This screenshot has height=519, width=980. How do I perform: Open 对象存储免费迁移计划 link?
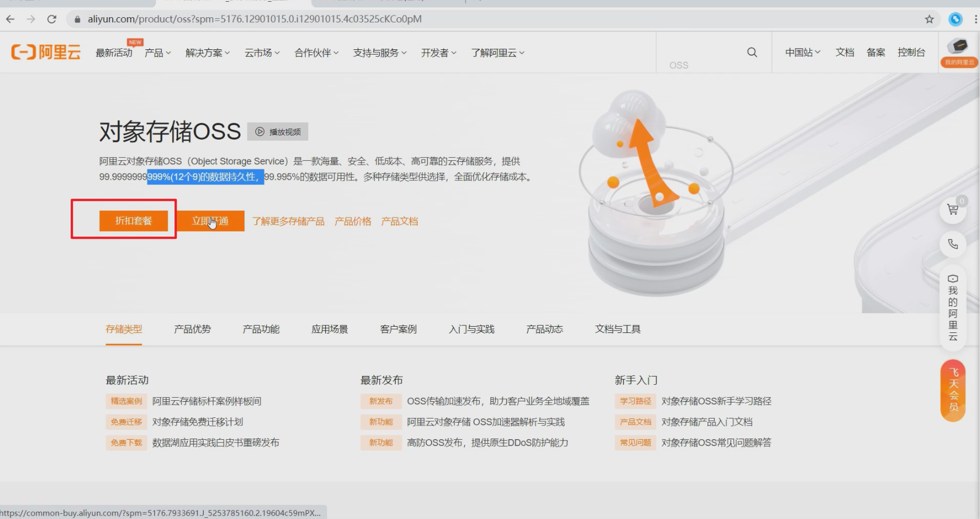pos(197,422)
